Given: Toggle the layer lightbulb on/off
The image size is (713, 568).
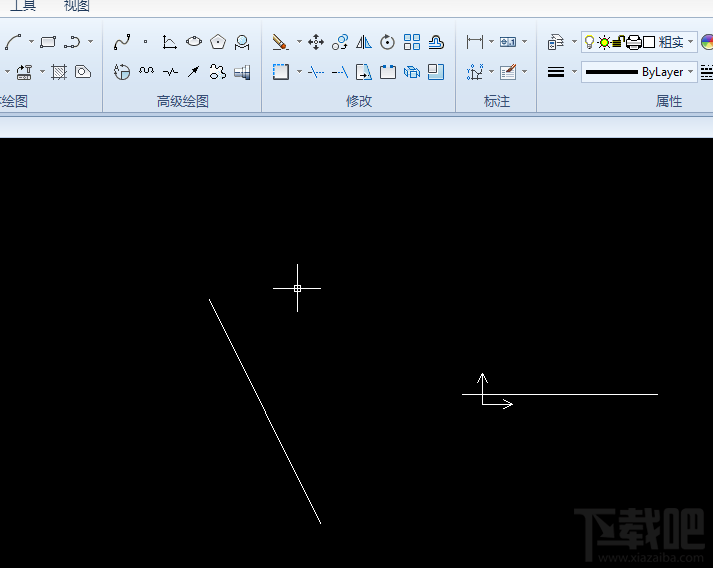Looking at the screenshot, I should (589, 42).
